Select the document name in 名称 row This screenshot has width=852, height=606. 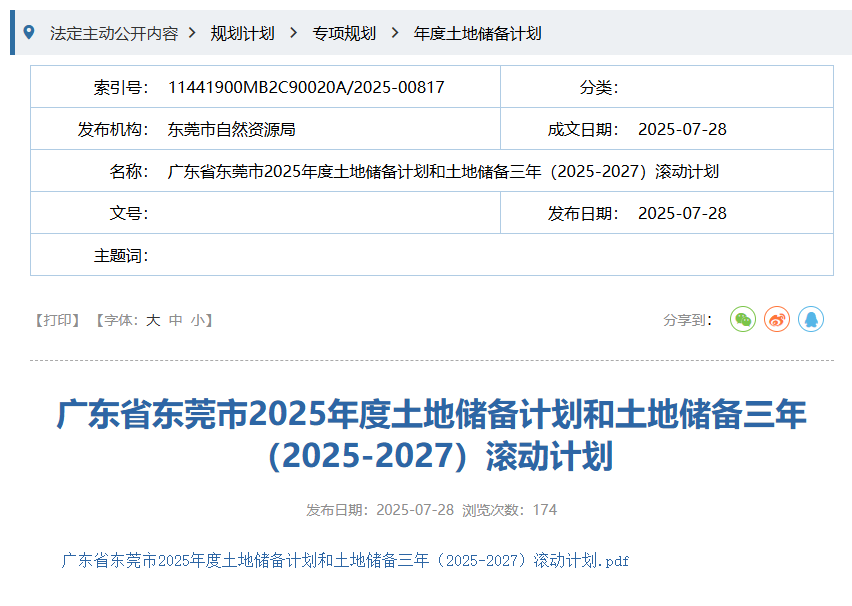[443, 171]
